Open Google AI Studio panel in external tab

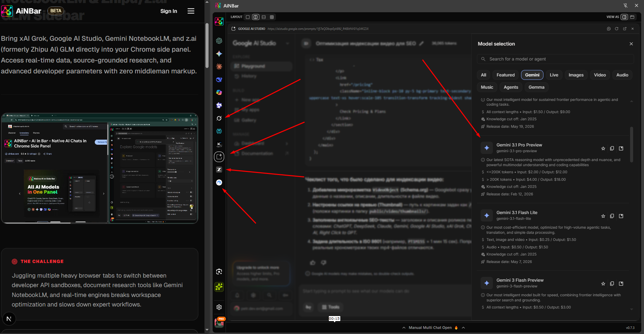[x=625, y=29]
